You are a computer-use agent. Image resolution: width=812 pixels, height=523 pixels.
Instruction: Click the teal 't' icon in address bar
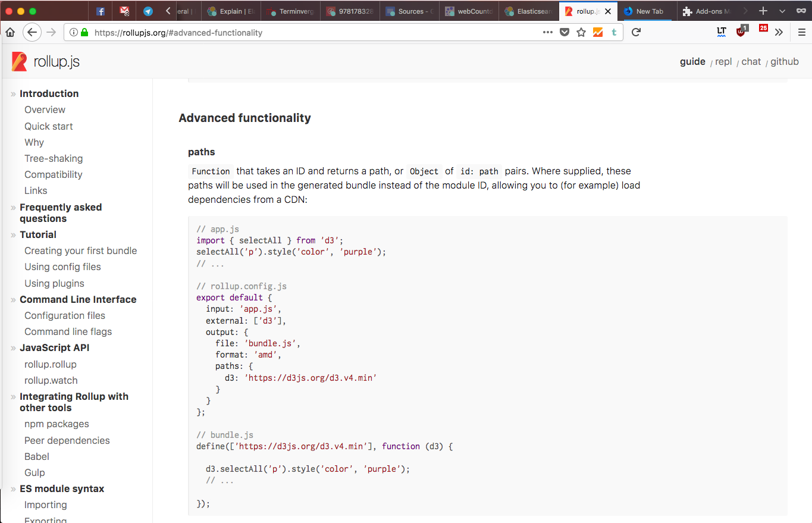(614, 33)
